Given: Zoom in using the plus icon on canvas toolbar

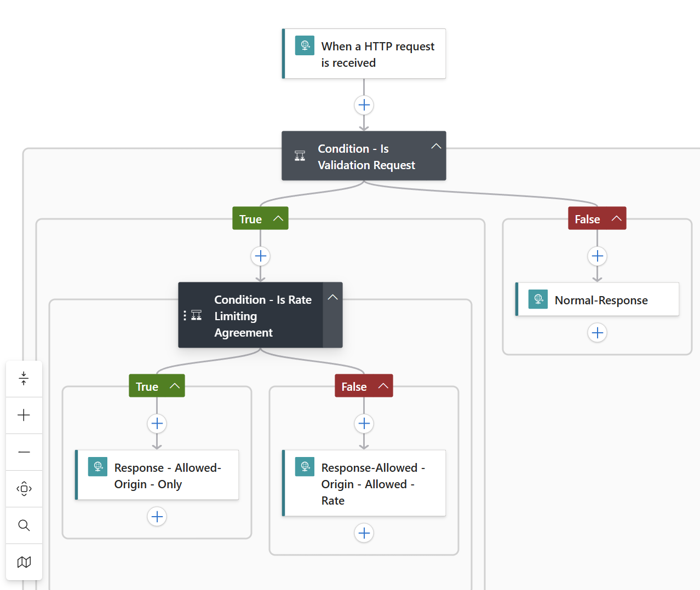Looking at the screenshot, I should tap(24, 415).
